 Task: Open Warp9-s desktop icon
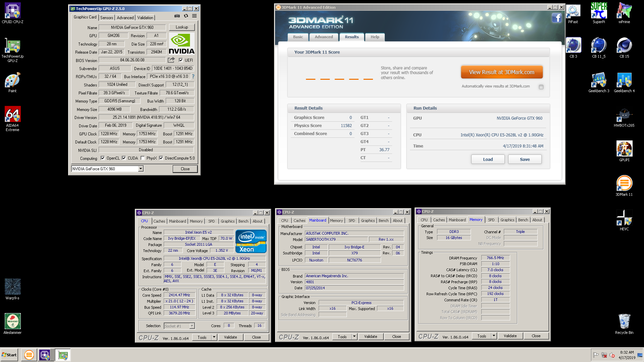[12, 289]
